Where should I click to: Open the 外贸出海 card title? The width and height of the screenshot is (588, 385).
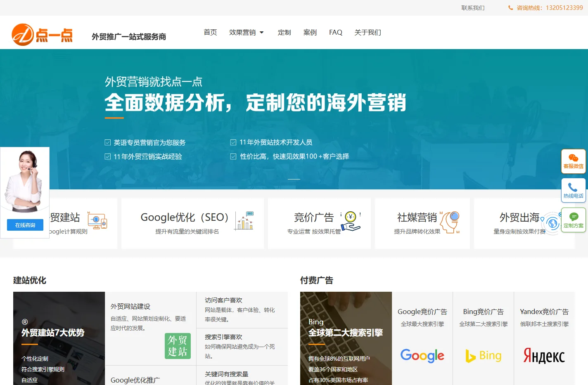(x=519, y=217)
